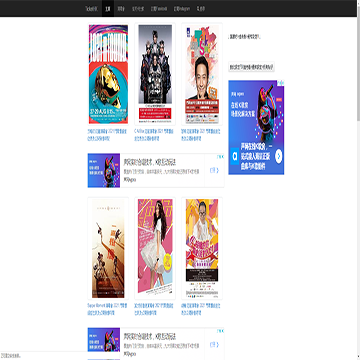Open the C AllStar group concert poster
360x360 pixels.
(155, 74)
